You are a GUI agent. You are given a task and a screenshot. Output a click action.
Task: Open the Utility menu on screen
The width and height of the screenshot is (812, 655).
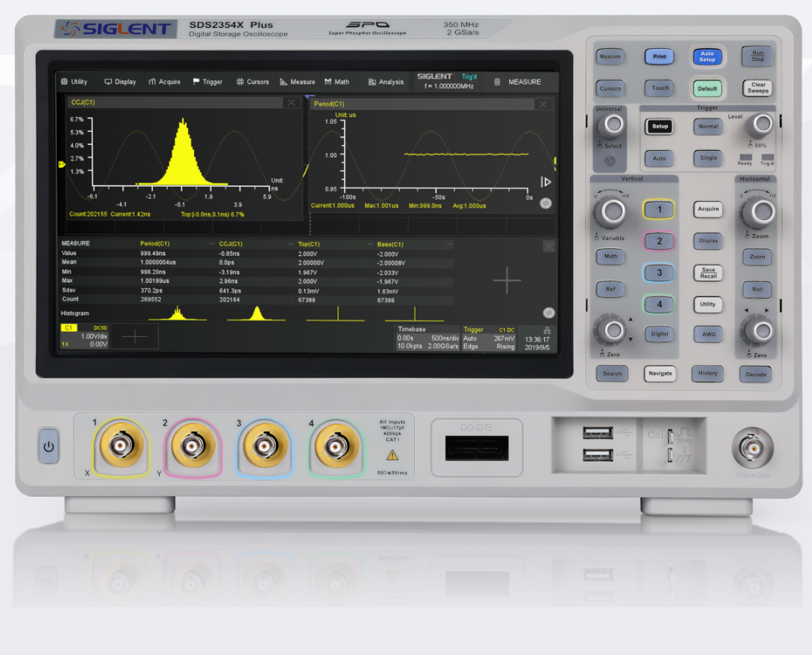coord(74,82)
